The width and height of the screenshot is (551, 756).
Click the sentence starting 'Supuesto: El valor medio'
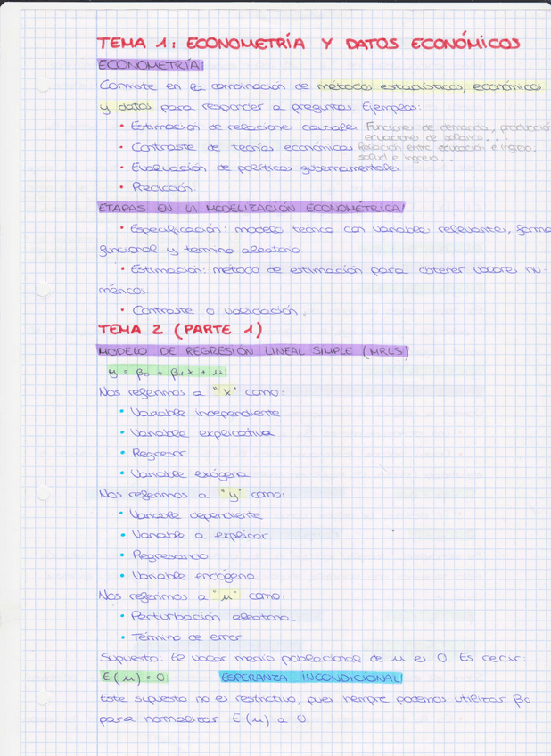point(312,658)
